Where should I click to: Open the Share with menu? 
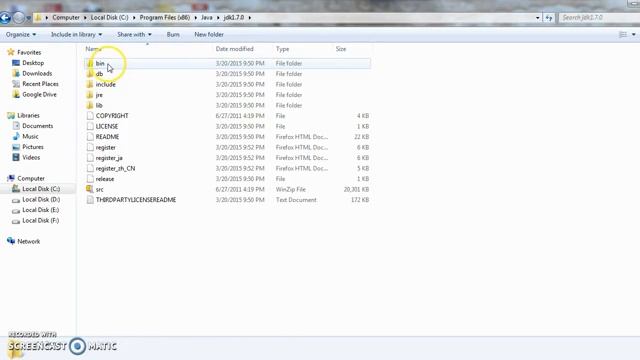tap(134, 34)
